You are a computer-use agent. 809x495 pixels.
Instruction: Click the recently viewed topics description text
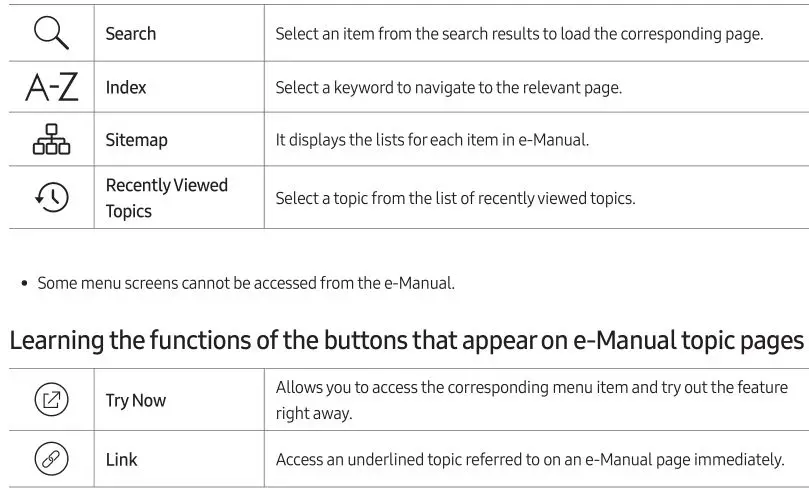[x=455, y=198]
